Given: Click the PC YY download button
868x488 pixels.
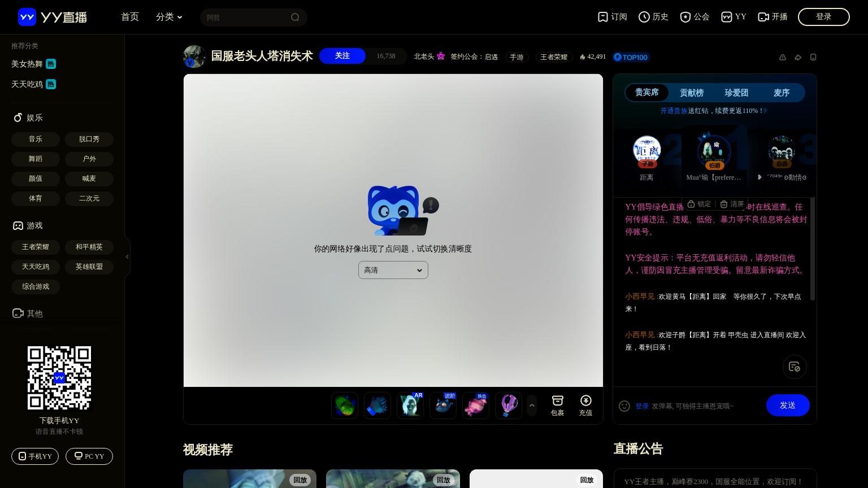Looking at the screenshot, I should coord(89,456).
